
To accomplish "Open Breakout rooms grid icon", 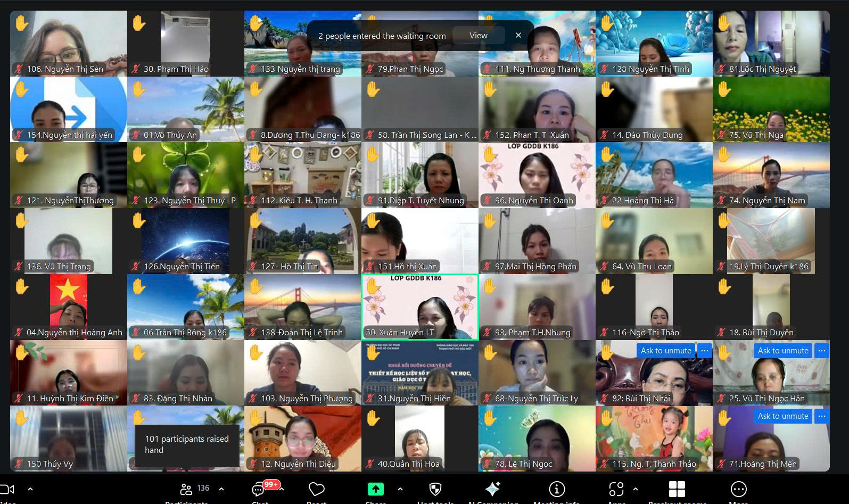I will pos(677,489).
